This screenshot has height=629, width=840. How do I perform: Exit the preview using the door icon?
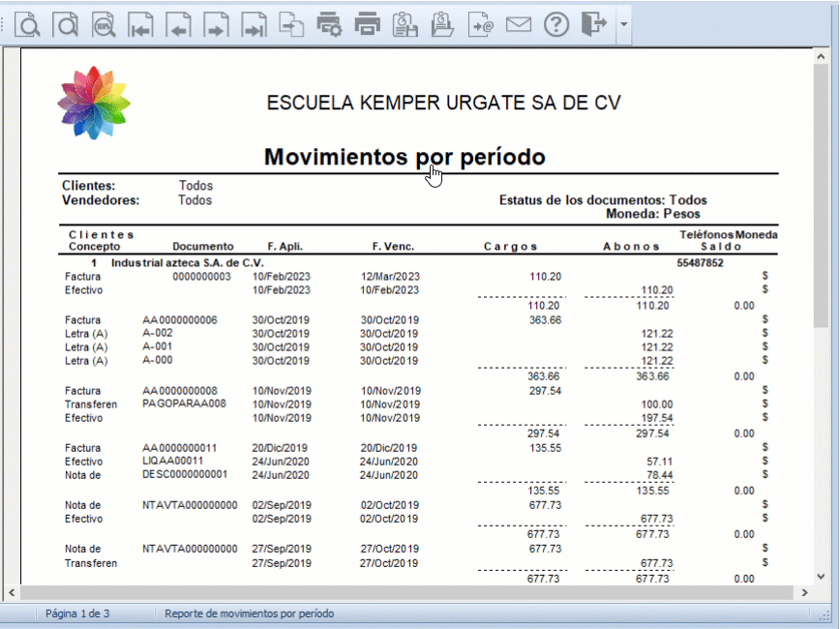593,24
